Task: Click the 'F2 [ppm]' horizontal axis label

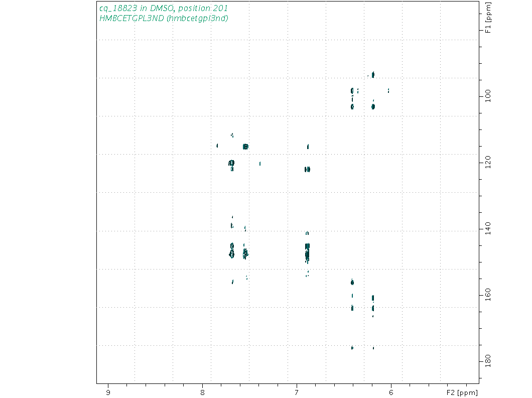Action: point(462,392)
